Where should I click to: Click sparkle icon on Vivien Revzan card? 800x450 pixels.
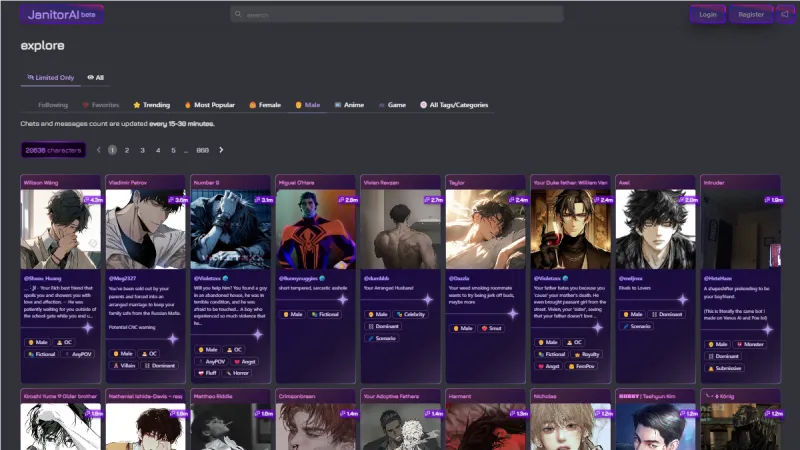click(x=428, y=300)
